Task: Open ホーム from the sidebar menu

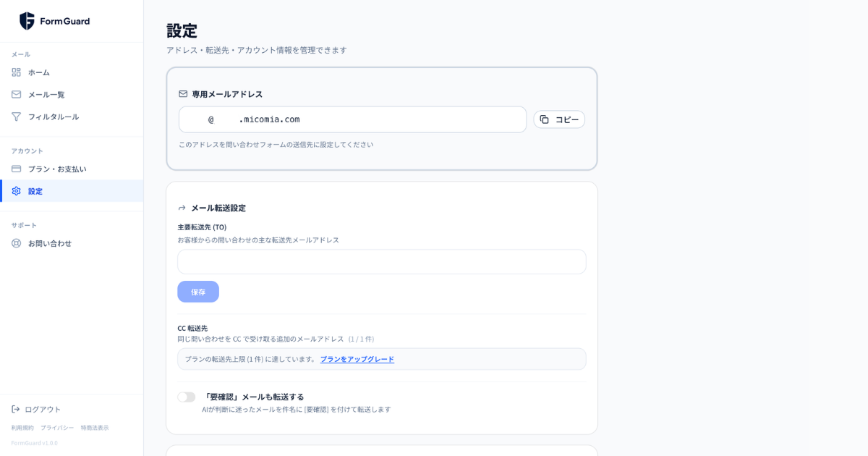Action: (x=72, y=72)
